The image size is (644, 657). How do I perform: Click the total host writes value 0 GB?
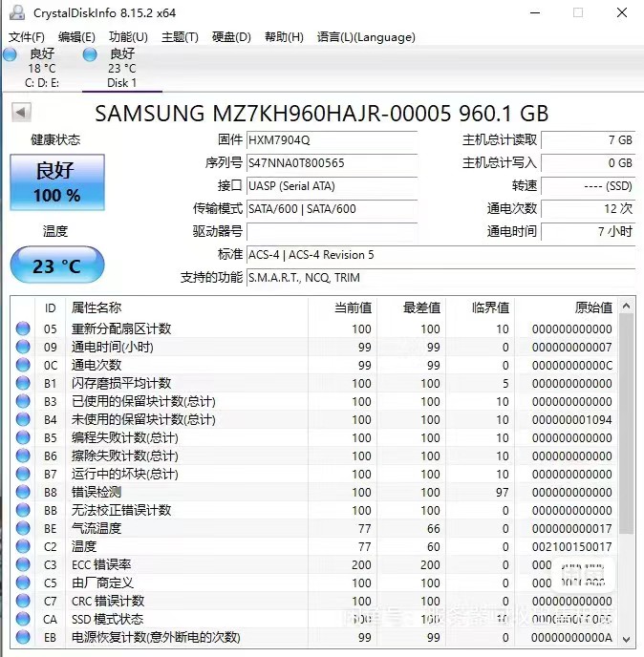(x=589, y=163)
